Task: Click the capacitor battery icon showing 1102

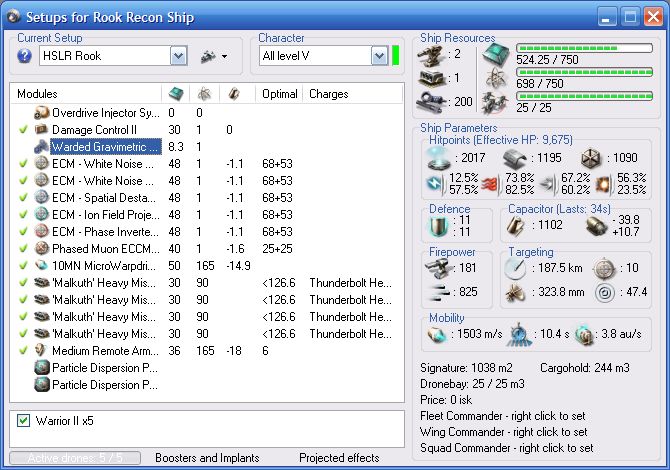Action: tap(516, 226)
